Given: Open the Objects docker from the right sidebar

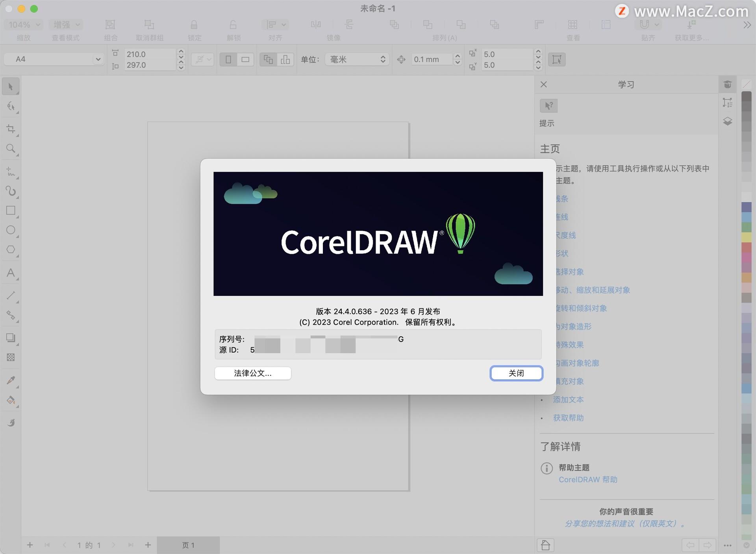Looking at the screenshot, I should (x=728, y=122).
